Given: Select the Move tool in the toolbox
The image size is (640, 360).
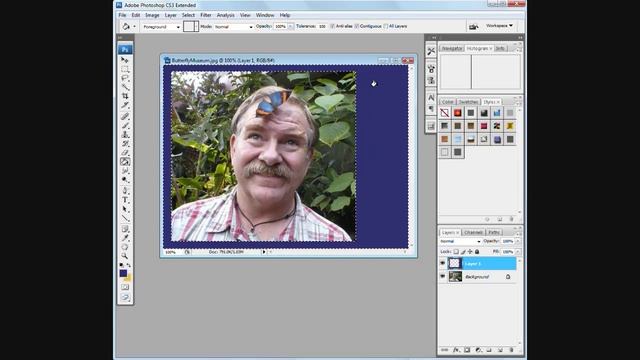Looking at the screenshot, I should [125, 60].
